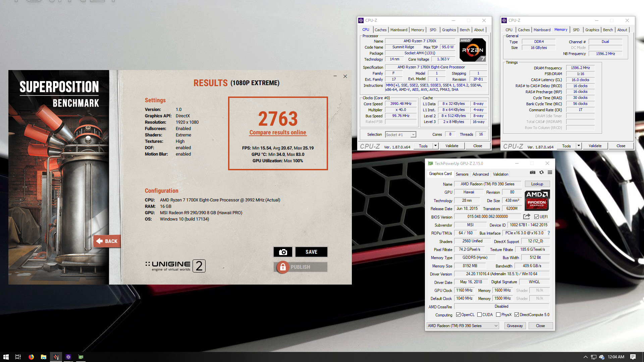Open the notification Action Center icon
This screenshot has height=362, width=644.
tap(633, 357)
